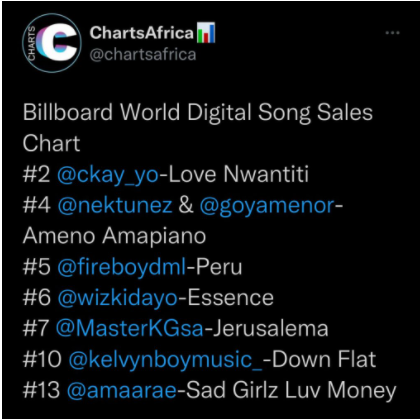The height and width of the screenshot is (419, 420).
Task: Click the Down Flat song title text
Action: coord(324,359)
